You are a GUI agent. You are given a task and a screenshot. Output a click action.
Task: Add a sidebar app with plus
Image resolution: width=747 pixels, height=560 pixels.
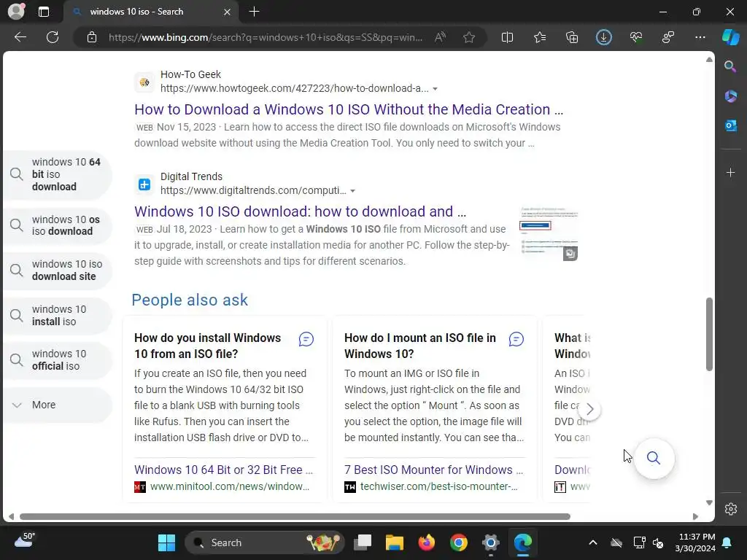point(730,172)
